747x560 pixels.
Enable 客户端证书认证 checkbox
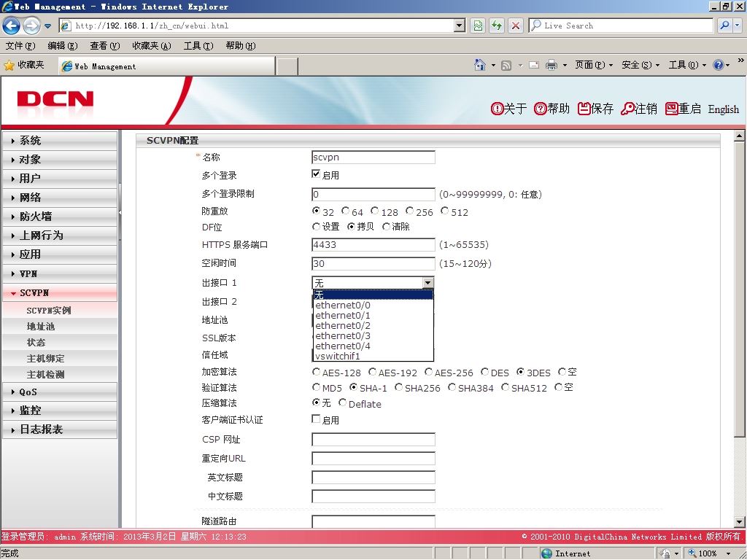click(316, 419)
